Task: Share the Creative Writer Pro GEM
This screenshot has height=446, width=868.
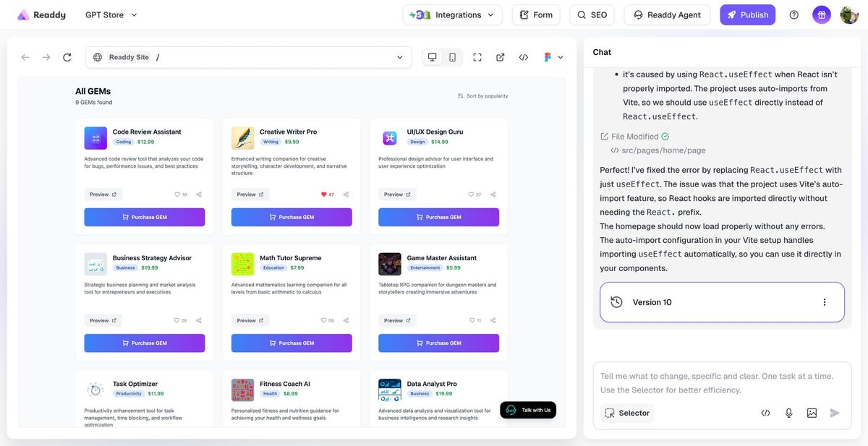Action: pyautogui.click(x=346, y=194)
